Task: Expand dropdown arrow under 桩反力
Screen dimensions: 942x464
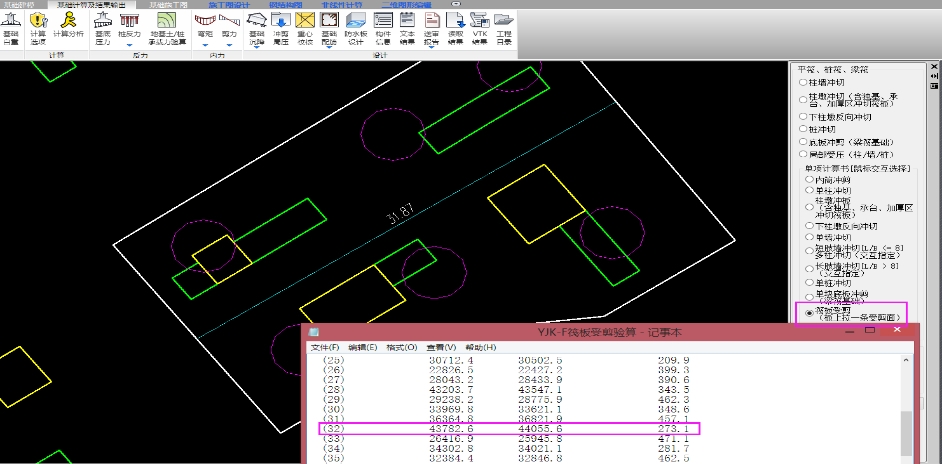Action: pyautogui.click(x=129, y=45)
